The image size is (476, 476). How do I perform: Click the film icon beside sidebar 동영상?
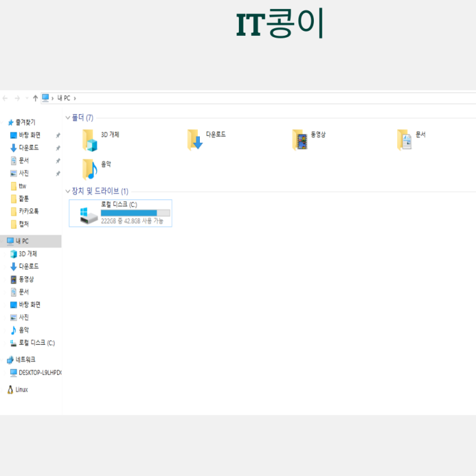pos(13,279)
